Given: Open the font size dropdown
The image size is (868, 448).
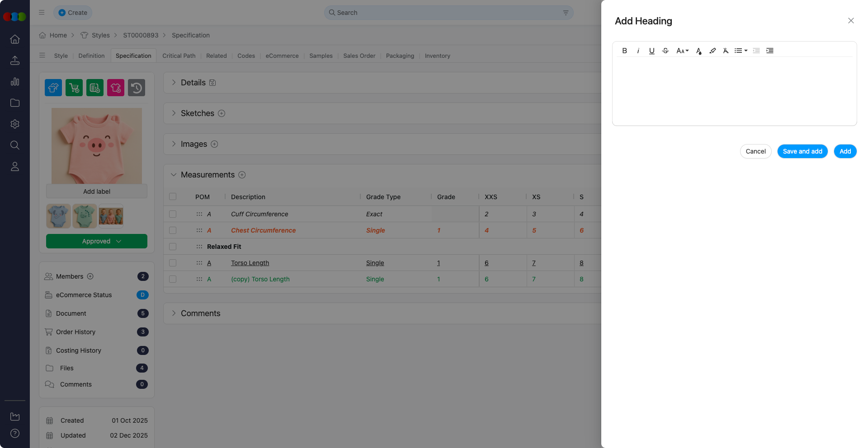Looking at the screenshot, I should [682, 51].
